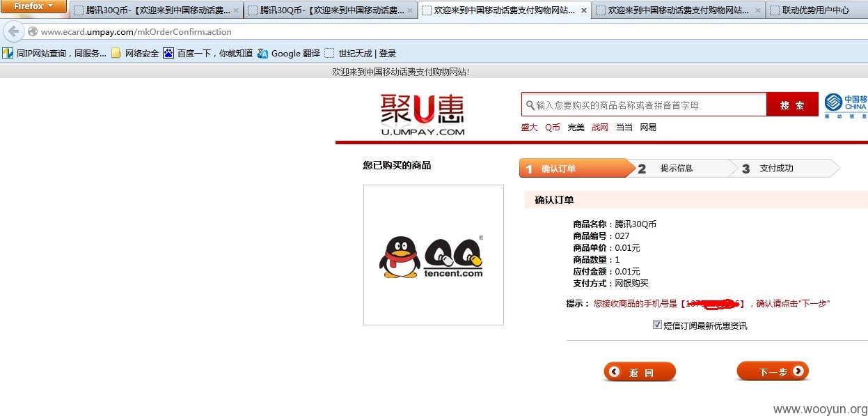Switch to the first 腾讯30Q币 tab
Viewport: 868px width, 416px height.
[156, 10]
